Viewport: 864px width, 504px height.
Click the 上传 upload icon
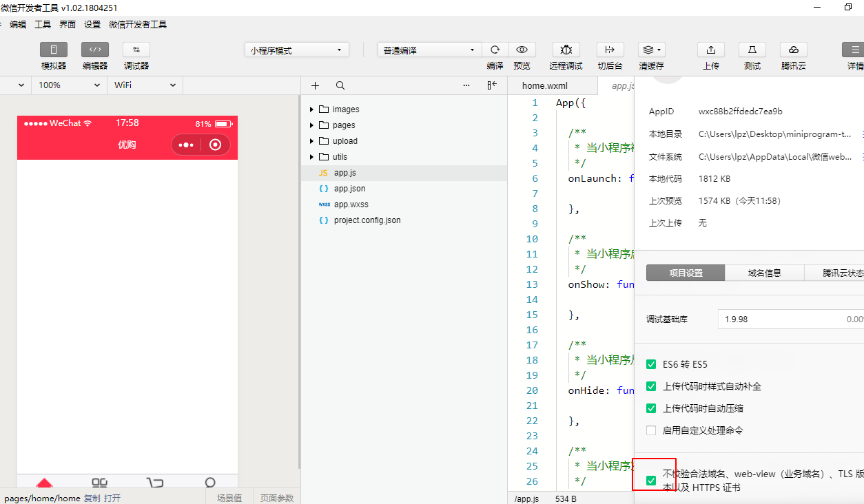[x=711, y=50]
